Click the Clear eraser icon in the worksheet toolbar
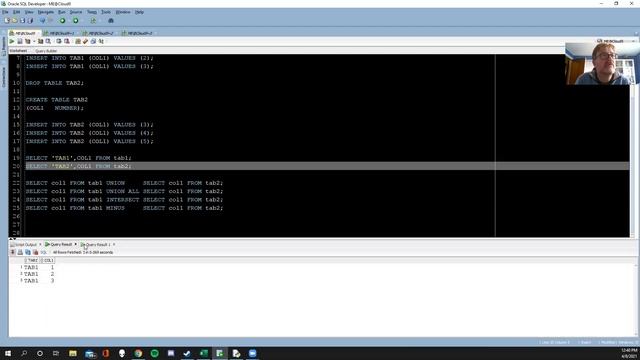 (x=85, y=42)
